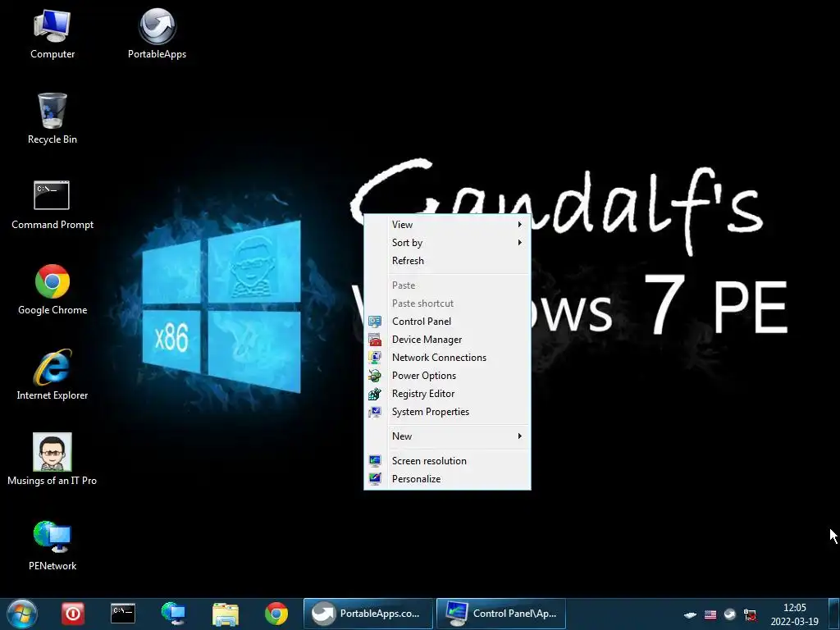The height and width of the screenshot is (630, 840).
Task: Open the View menu entry
Action: point(447,225)
